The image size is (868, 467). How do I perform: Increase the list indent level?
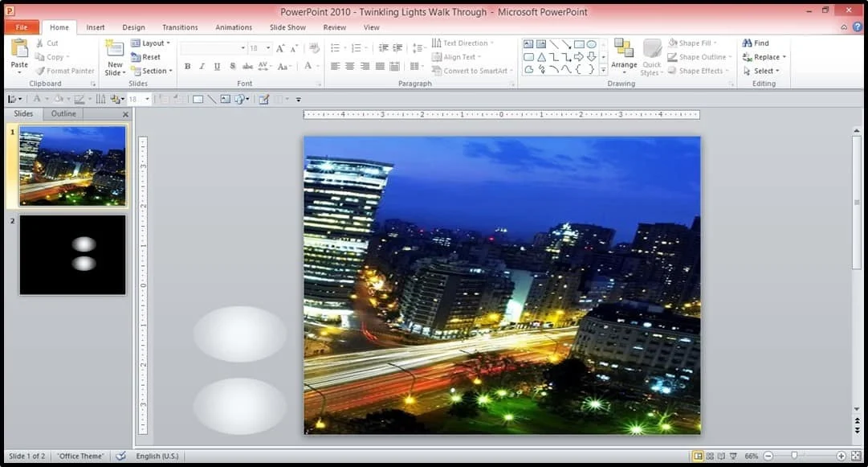(397, 48)
